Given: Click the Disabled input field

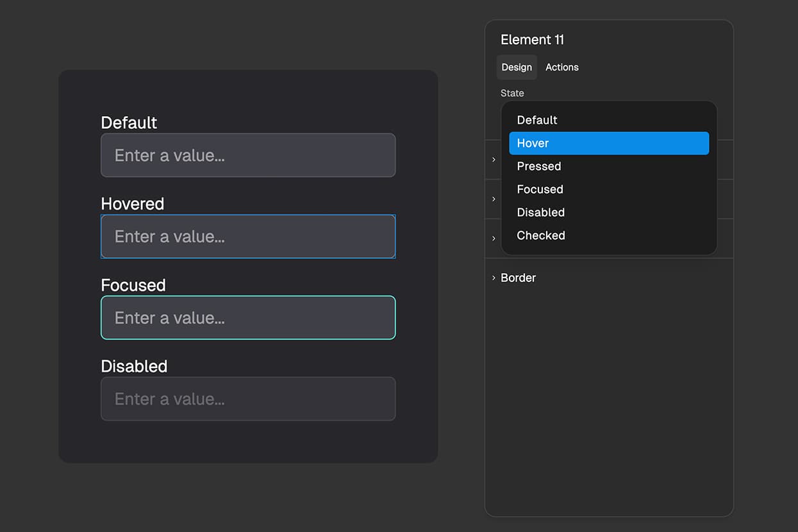Looking at the screenshot, I should (248, 399).
